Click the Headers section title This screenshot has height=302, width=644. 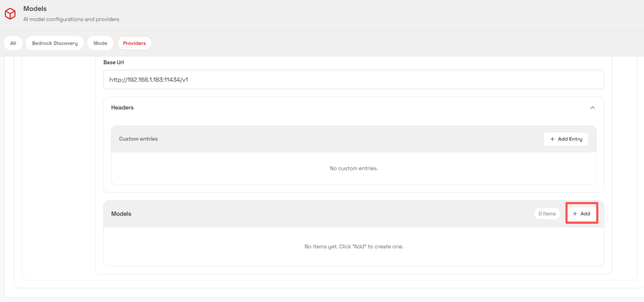click(x=122, y=107)
